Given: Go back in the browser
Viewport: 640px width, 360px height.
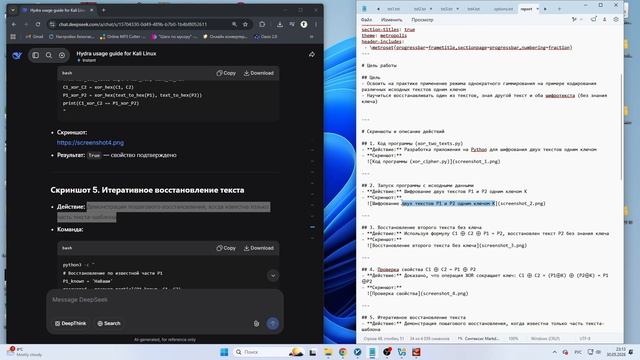Looking at the screenshot, I should [14, 24].
